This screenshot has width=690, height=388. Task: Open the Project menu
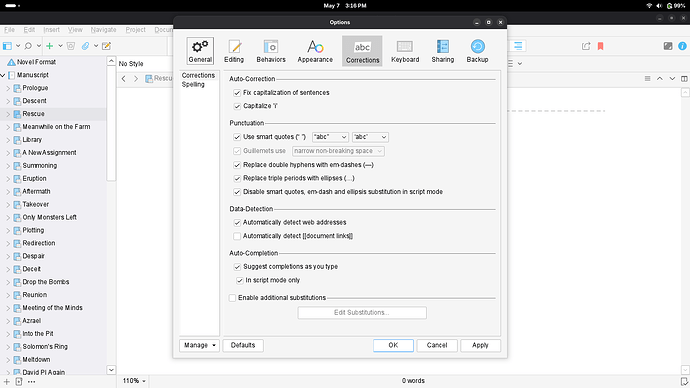[x=136, y=29]
